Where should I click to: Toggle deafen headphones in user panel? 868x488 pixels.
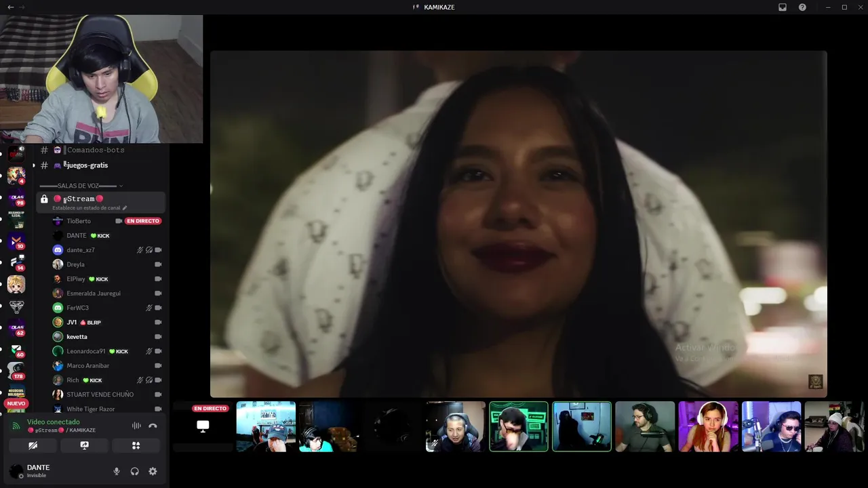point(134,471)
